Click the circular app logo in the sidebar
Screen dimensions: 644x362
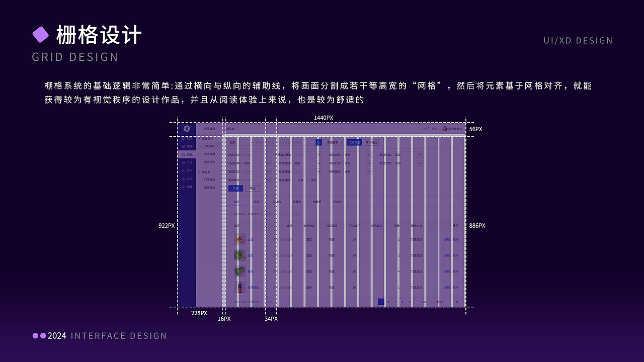187,129
